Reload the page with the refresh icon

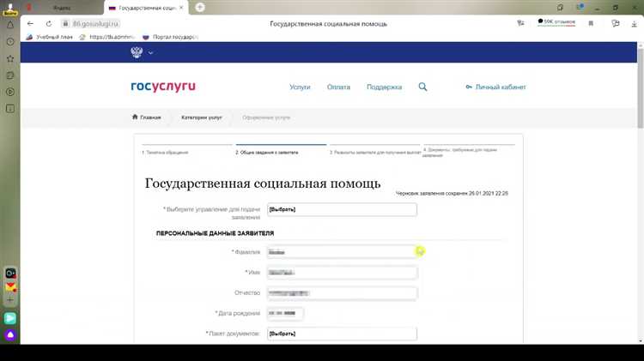[x=49, y=24]
